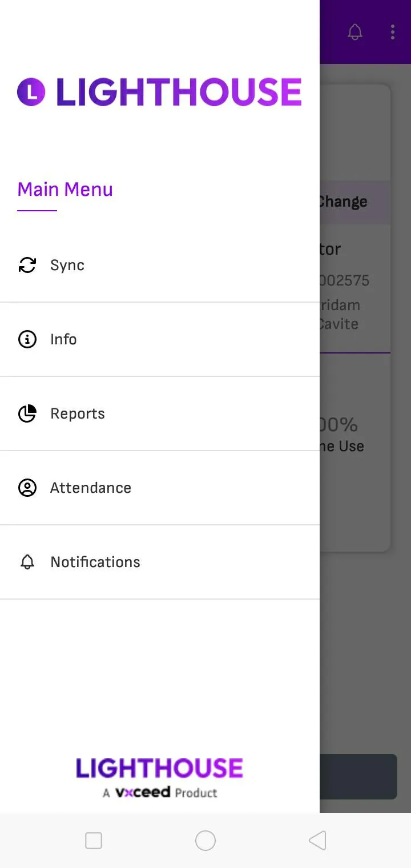This screenshot has width=411, height=868.
Task: Open the Notifications menu entry
Action: point(160,562)
